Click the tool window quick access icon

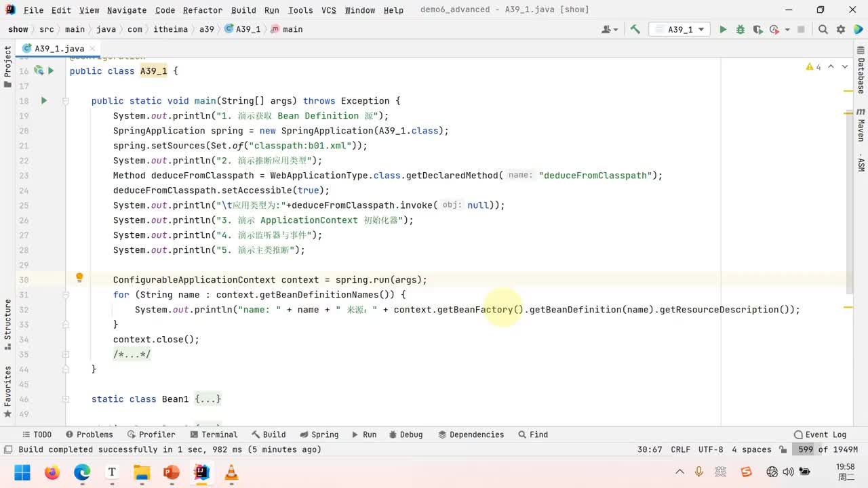tap(7, 449)
